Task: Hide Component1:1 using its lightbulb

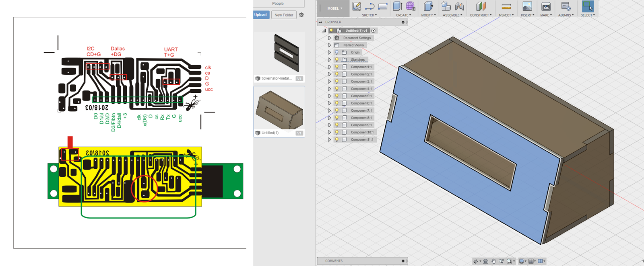Action: pyautogui.click(x=337, y=67)
